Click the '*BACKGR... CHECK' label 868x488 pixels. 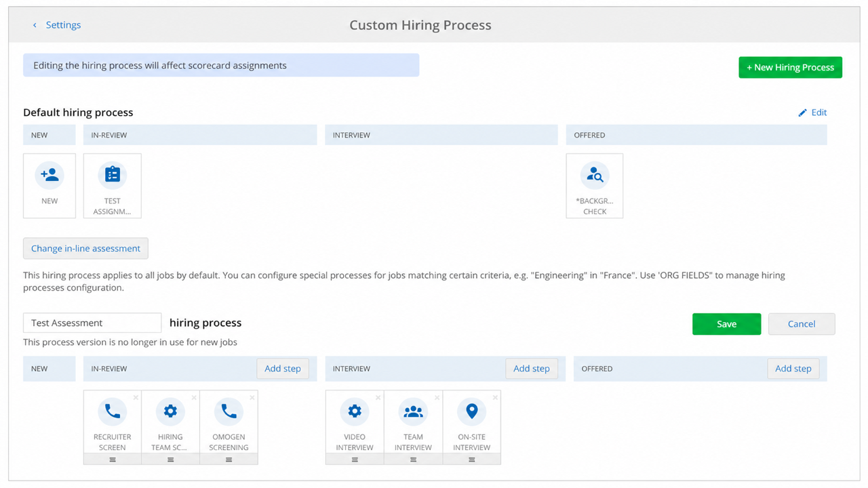click(595, 206)
